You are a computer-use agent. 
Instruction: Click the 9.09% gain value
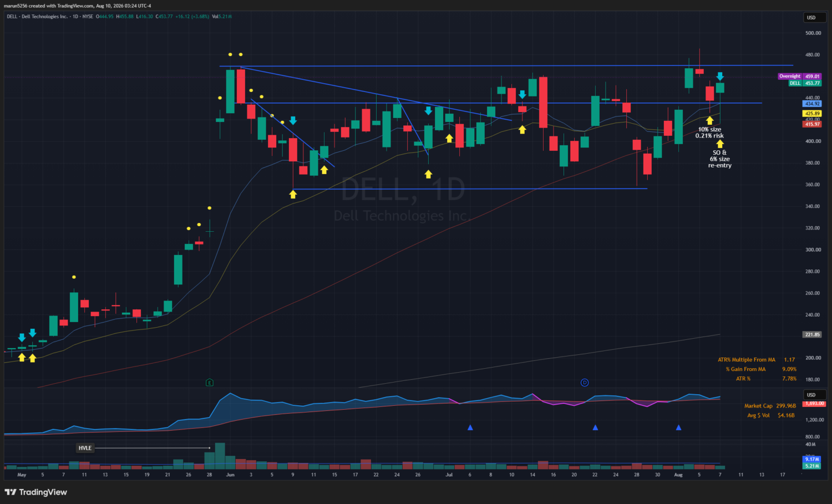789,369
